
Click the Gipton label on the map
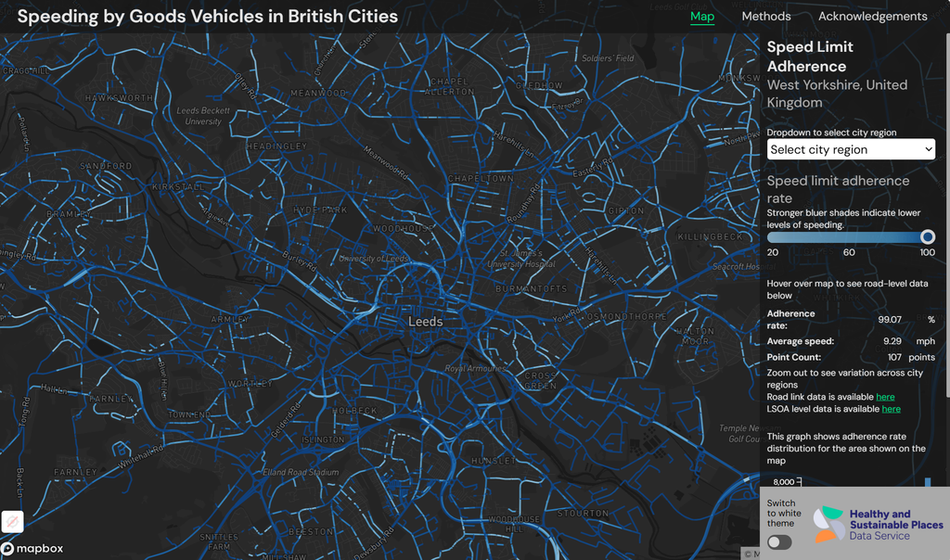point(626,210)
